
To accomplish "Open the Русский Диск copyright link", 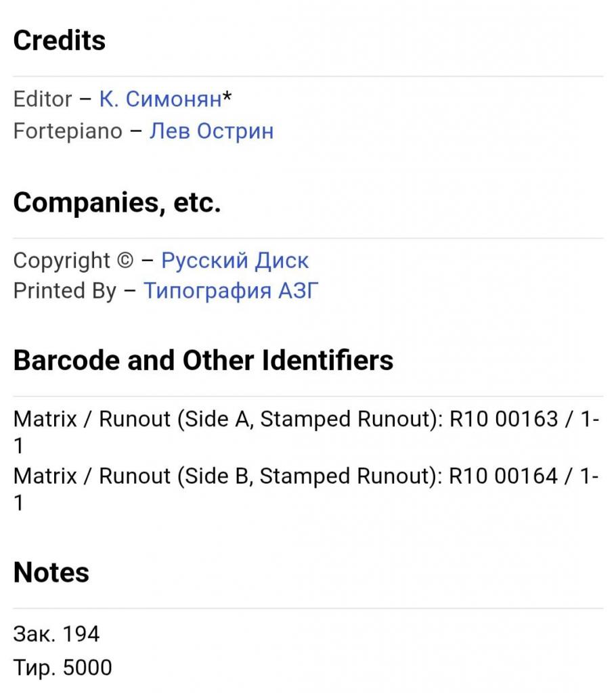I will (235, 261).
